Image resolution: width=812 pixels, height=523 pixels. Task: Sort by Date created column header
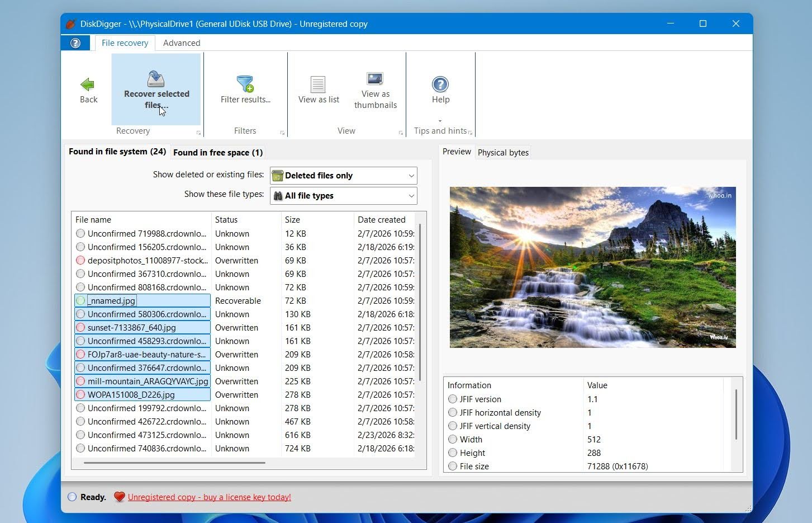(385, 220)
